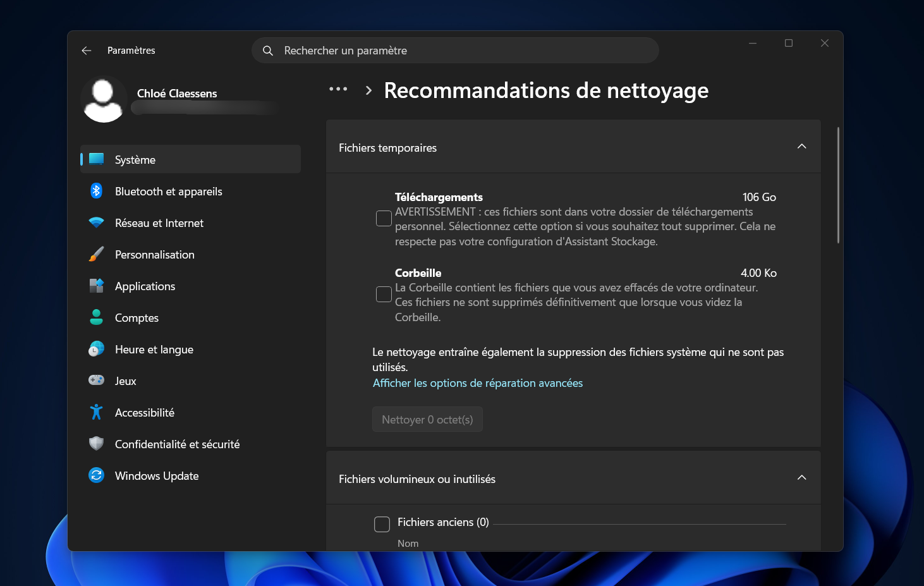Click the Rechercher un paramètre field

click(455, 51)
